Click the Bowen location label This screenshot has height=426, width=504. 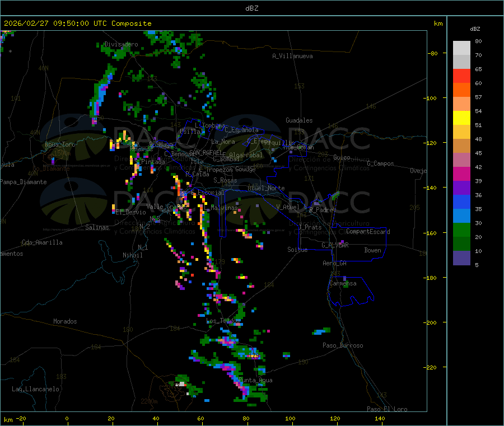click(372, 250)
